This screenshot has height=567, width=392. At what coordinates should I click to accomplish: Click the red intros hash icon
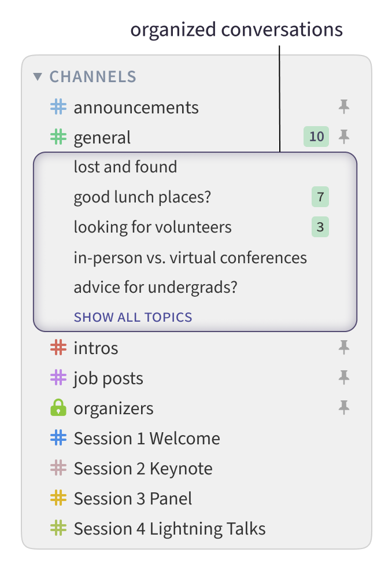point(58,348)
